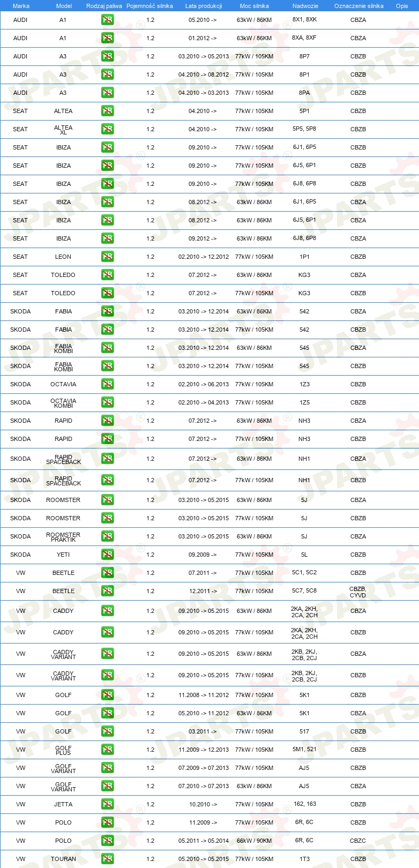Select the '07.2009 -> 07.2013' production years cell

click(x=204, y=768)
